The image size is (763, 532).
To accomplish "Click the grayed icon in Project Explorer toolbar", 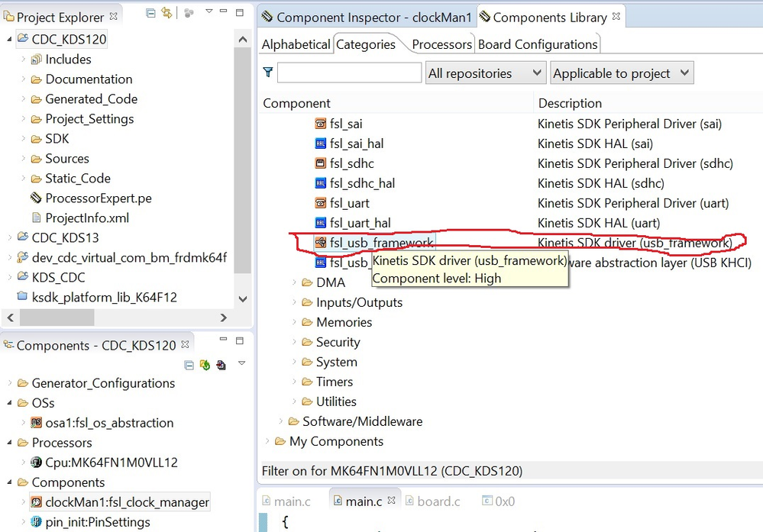I will 189,13.
